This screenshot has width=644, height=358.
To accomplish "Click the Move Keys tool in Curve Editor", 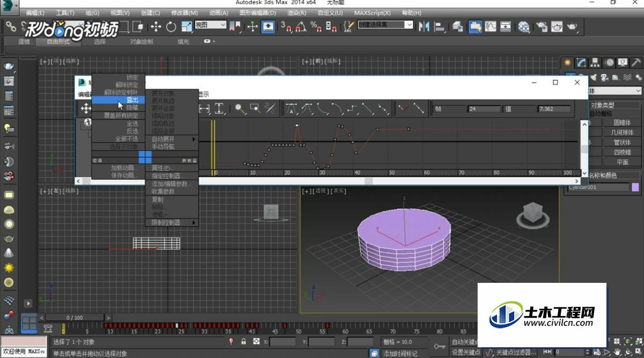I will click(x=86, y=109).
